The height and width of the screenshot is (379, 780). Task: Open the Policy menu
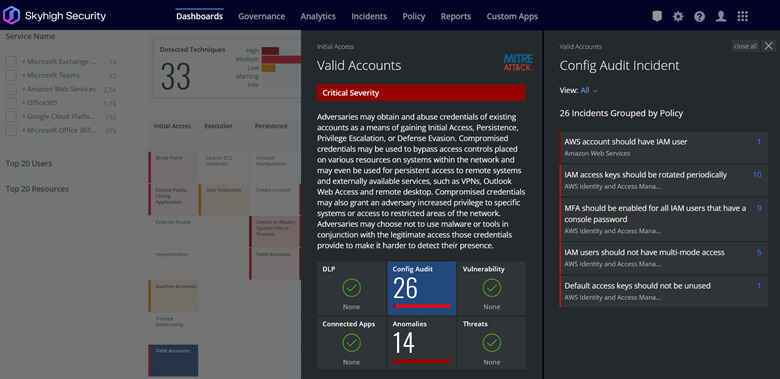coord(414,16)
